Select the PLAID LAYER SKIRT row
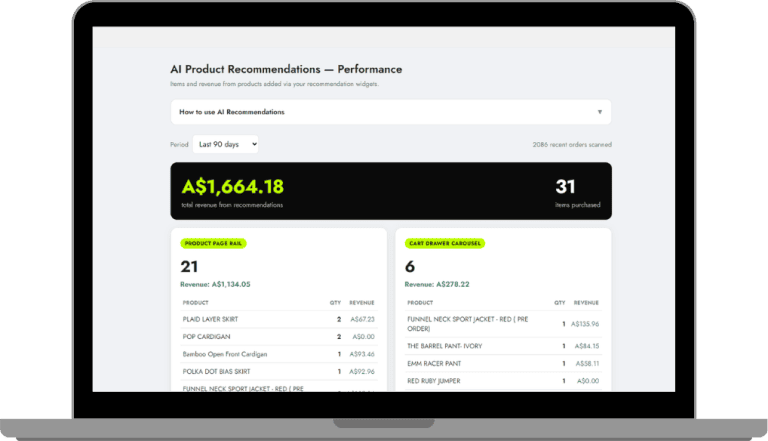The width and height of the screenshot is (768, 441). point(279,319)
